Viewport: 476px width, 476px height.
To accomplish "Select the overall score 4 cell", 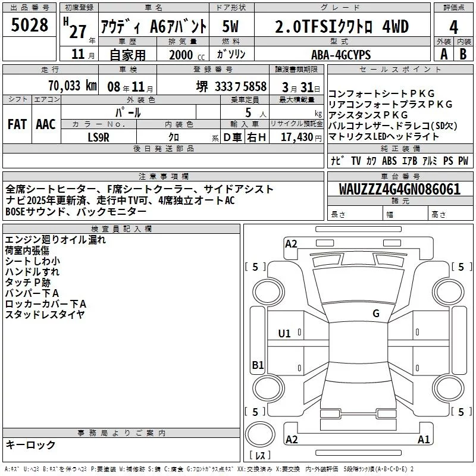I will click(453, 26).
